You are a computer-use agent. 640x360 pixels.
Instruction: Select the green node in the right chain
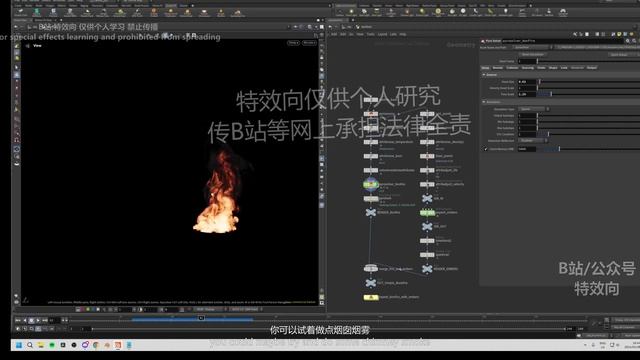point(427,212)
